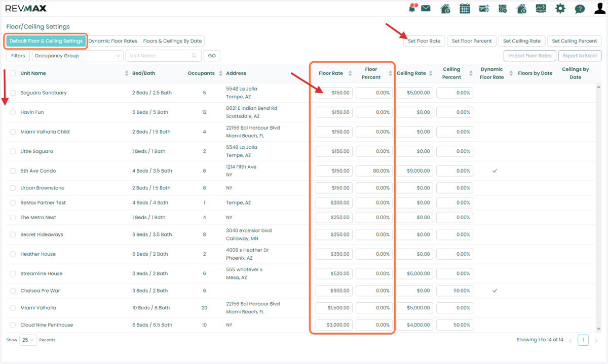The image size is (608, 364).
Task: Click the Set Floor Percent button
Action: pyautogui.click(x=472, y=41)
